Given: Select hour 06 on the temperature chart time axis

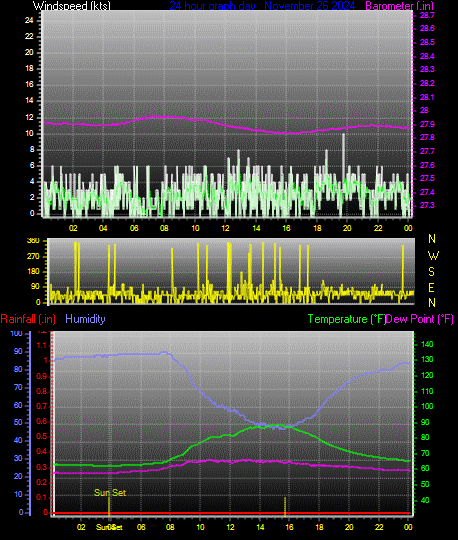Looking at the screenshot, I should click(141, 527).
